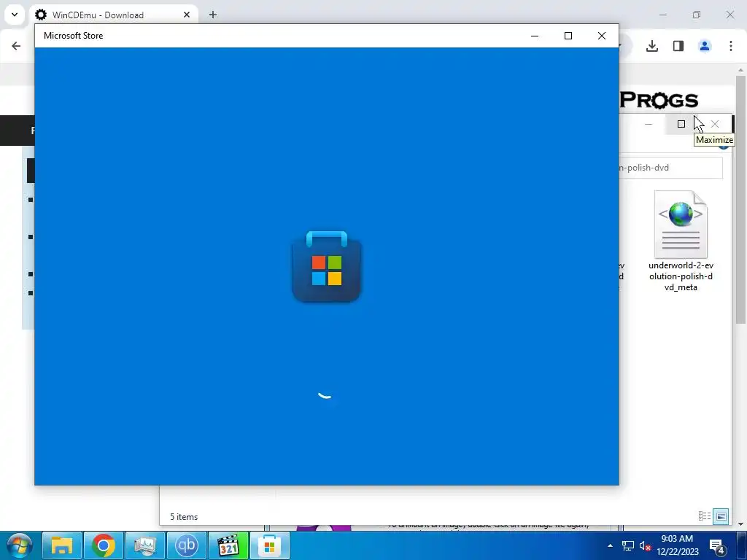Click the muted volume tray icon
Image resolution: width=747 pixels, height=560 pixels.
click(645, 545)
